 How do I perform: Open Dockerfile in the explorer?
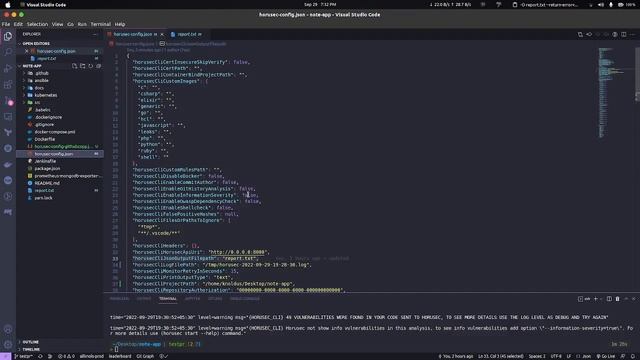click(44, 139)
